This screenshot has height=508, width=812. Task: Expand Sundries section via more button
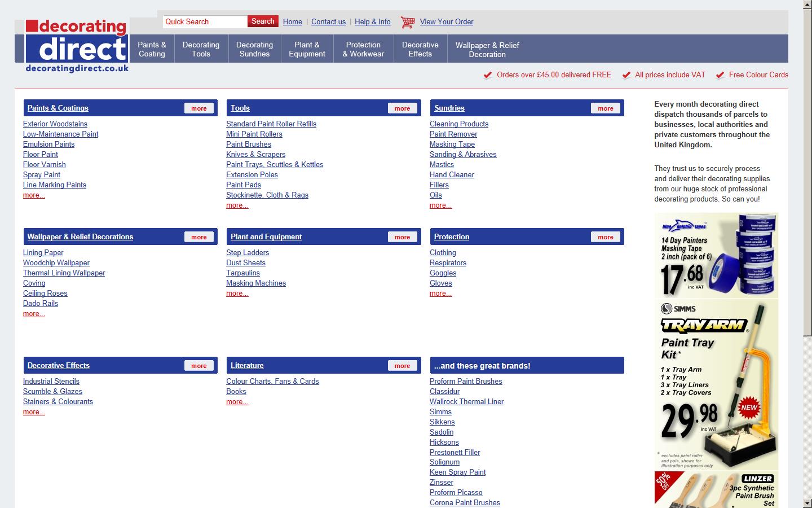606,108
